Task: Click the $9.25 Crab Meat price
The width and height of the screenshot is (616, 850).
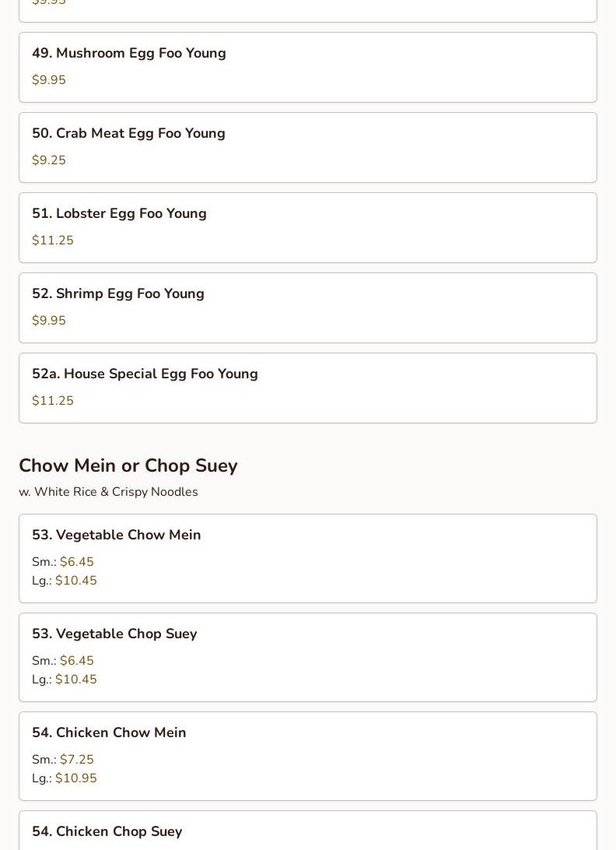Action: pos(49,160)
